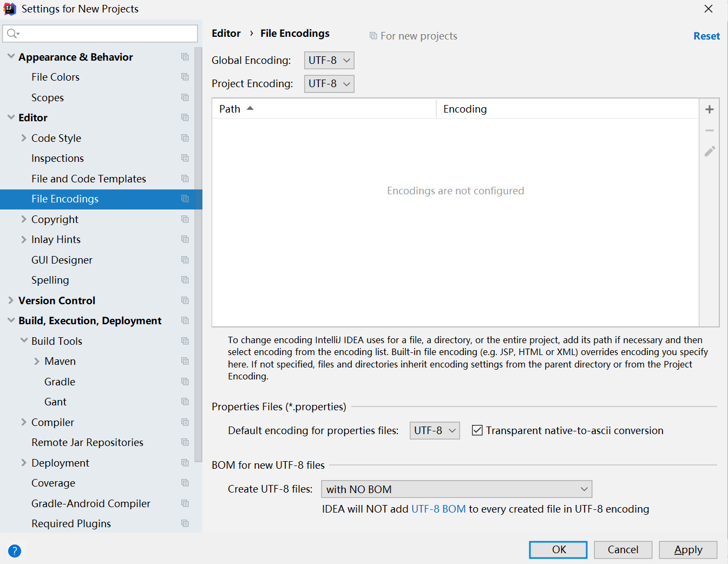
Task: Open Remote Jar Repositories page
Action: coord(87,442)
